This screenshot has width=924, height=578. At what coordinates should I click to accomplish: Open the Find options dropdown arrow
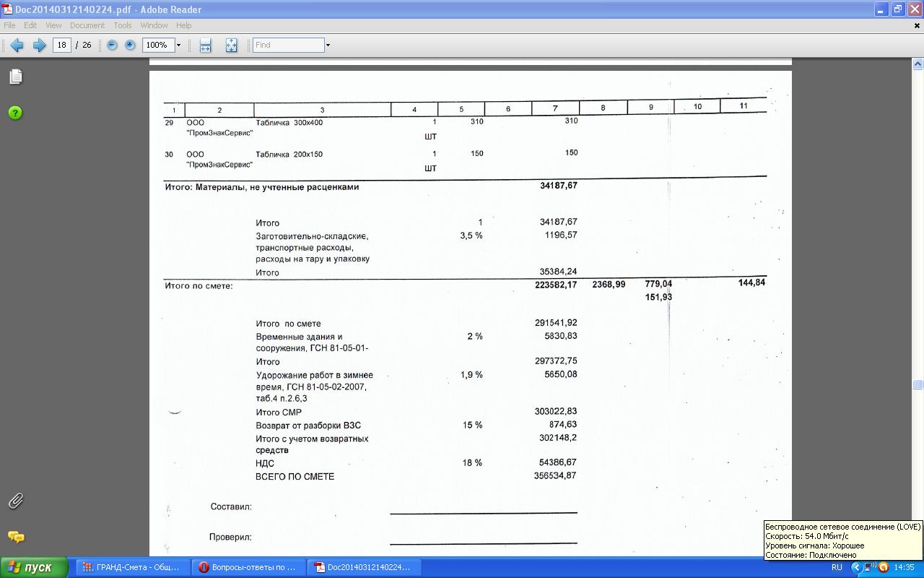click(x=328, y=45)
